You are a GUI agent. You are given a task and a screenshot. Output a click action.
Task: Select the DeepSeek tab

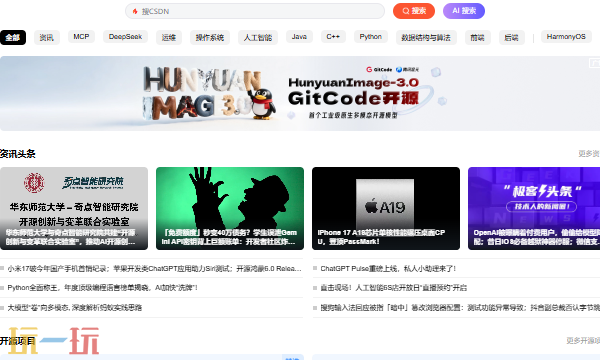point(125,37)
